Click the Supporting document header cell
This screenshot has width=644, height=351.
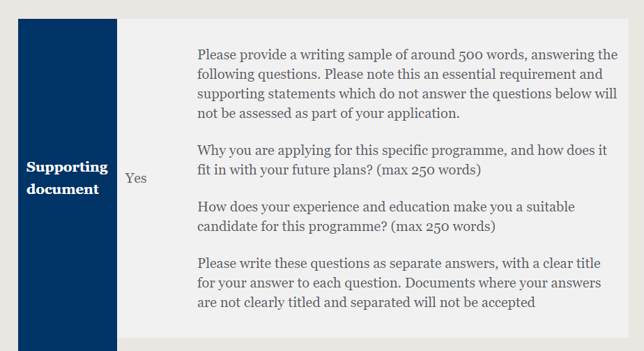[68, 184]
